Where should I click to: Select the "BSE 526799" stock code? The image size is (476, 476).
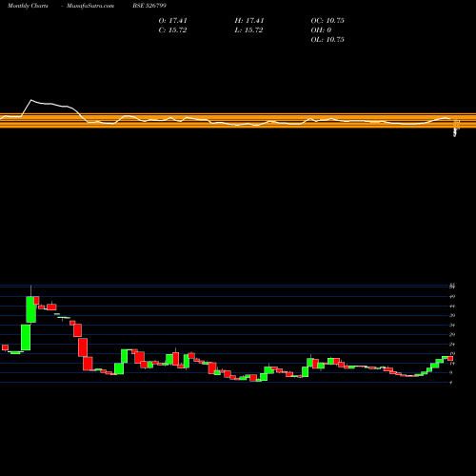[x=149, y=6]
